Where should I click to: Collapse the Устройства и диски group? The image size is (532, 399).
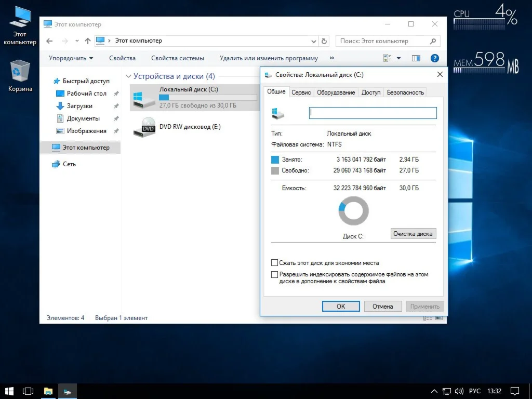128,76
